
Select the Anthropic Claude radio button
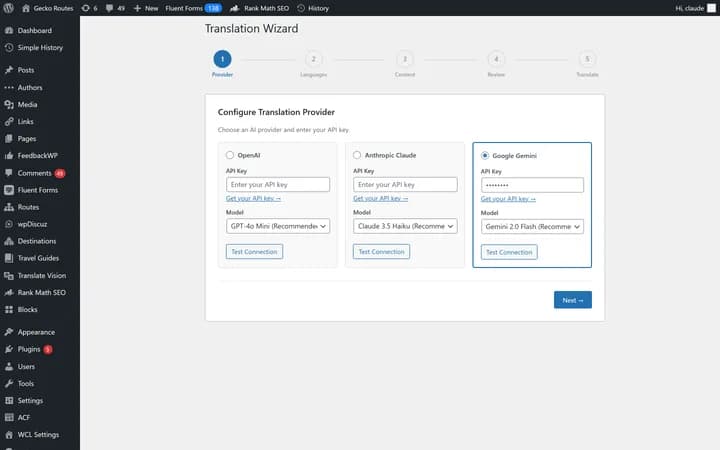pos(357,155)
